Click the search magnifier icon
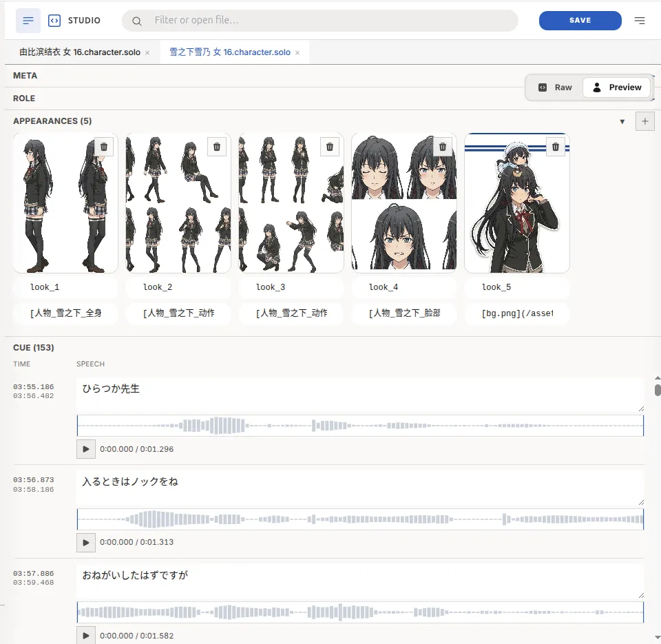This screenshot has height=644, width=661. [136, 21]
